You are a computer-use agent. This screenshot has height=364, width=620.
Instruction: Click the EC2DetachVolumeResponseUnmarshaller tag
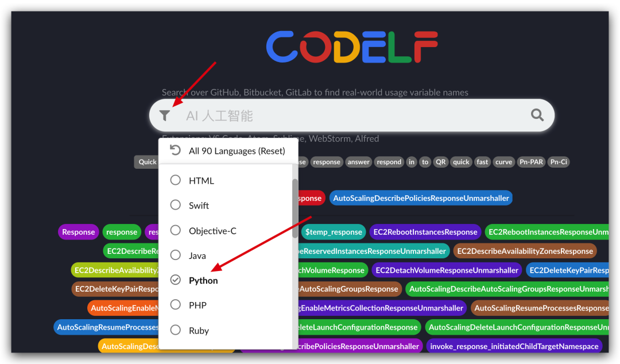click(447, 270)
